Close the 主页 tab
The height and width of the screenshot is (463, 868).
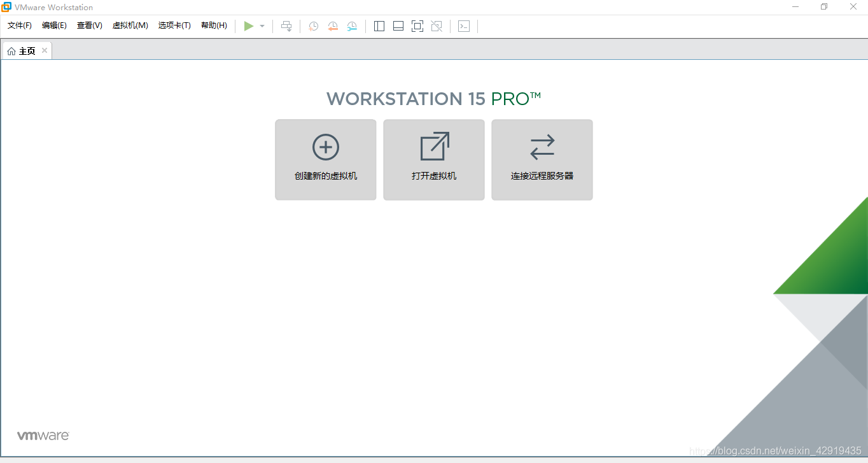[45, 50]
